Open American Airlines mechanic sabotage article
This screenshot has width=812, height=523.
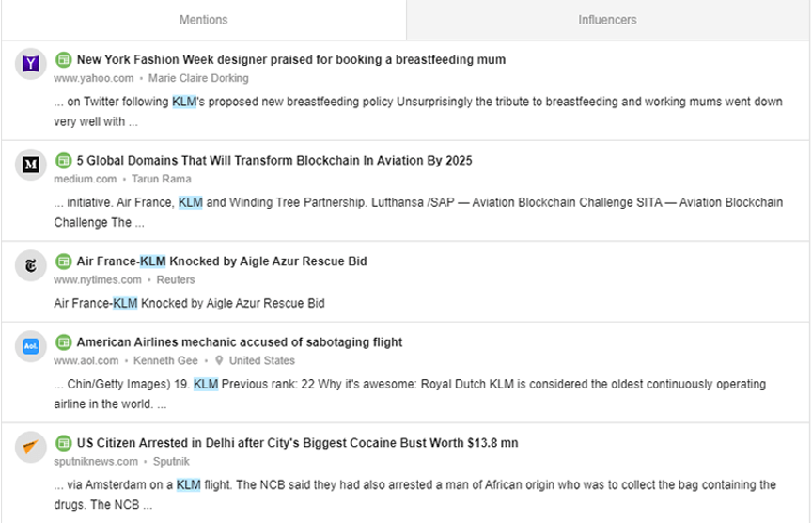coord(240,342)
